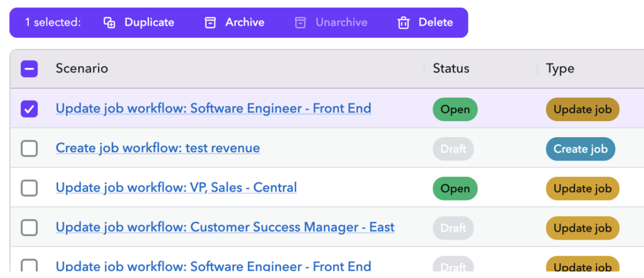Toggle the header select-all checkbox
Image resolution: width=644 pixels, height=278 pixels.
click(29, 69)
